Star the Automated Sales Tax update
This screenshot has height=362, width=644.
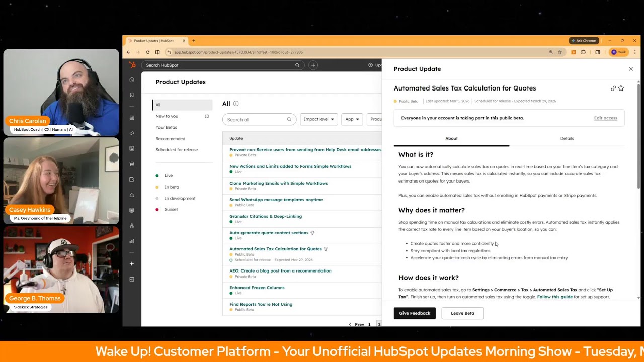(621, 88)
